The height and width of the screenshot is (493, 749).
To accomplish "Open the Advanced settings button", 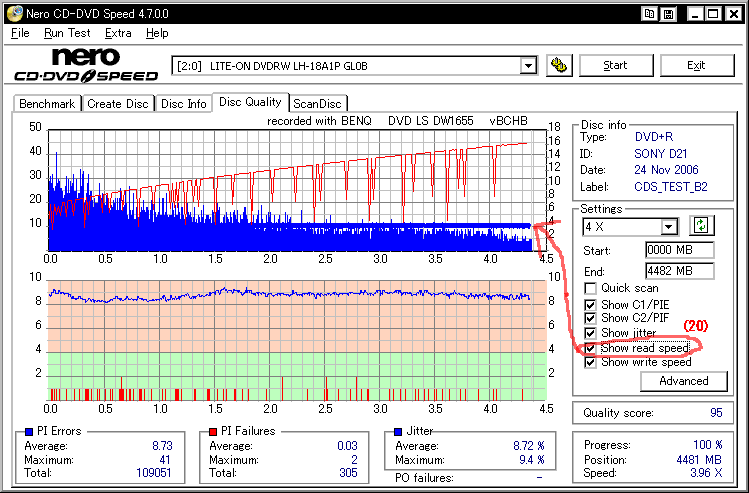I will coord(683,381).
